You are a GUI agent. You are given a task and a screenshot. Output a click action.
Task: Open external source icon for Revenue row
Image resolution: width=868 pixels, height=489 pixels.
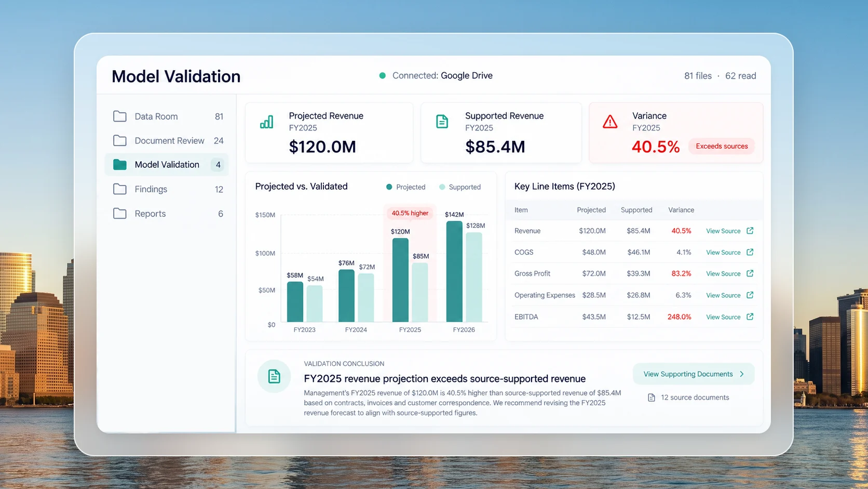(750, 231)
